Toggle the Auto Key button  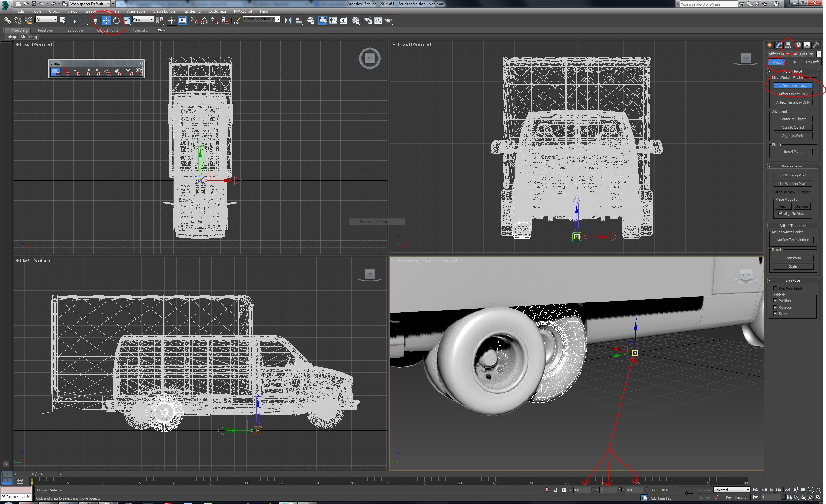pyautogui.click(x=704, y=490)
